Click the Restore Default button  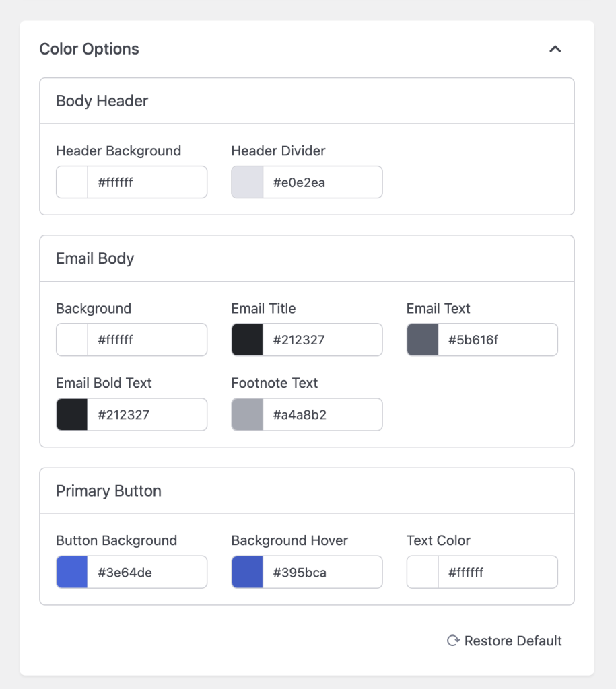[x=512, y=641]
